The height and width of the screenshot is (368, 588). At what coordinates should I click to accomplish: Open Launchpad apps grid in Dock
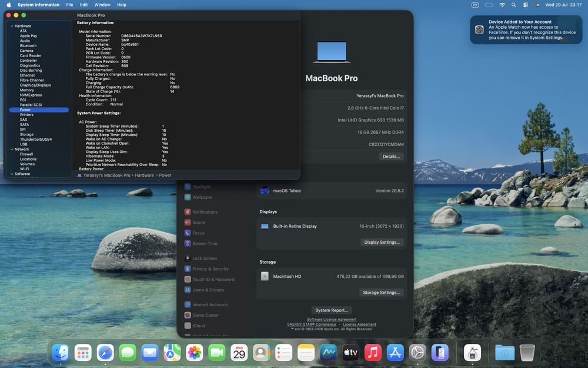click(x=83, y=353)
